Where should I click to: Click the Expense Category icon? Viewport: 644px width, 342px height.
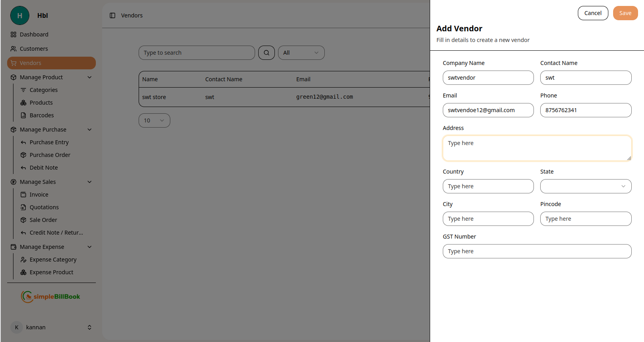tap(23, 260)
